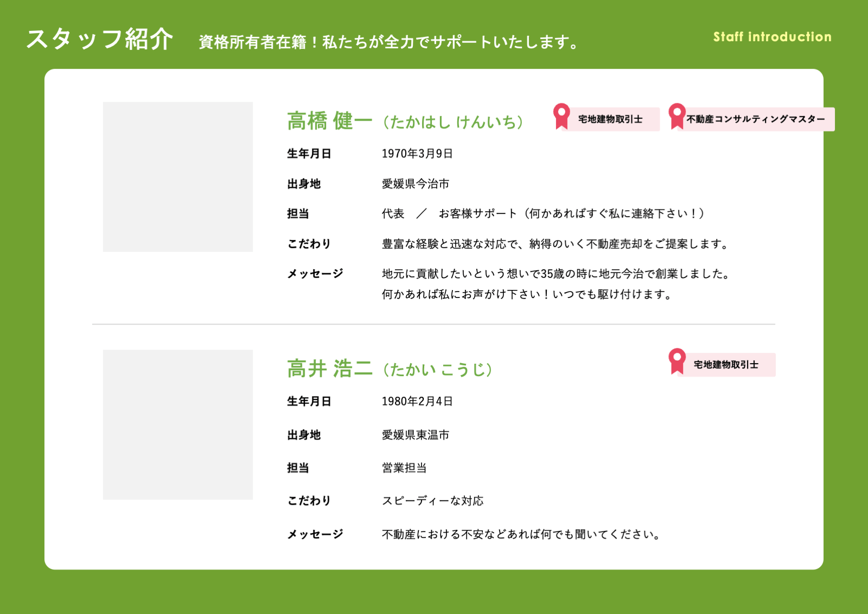This screenshot has height=614, width=868.
Task: Click the birthplace 愛媛県今治市
Action: coord(416,184)
